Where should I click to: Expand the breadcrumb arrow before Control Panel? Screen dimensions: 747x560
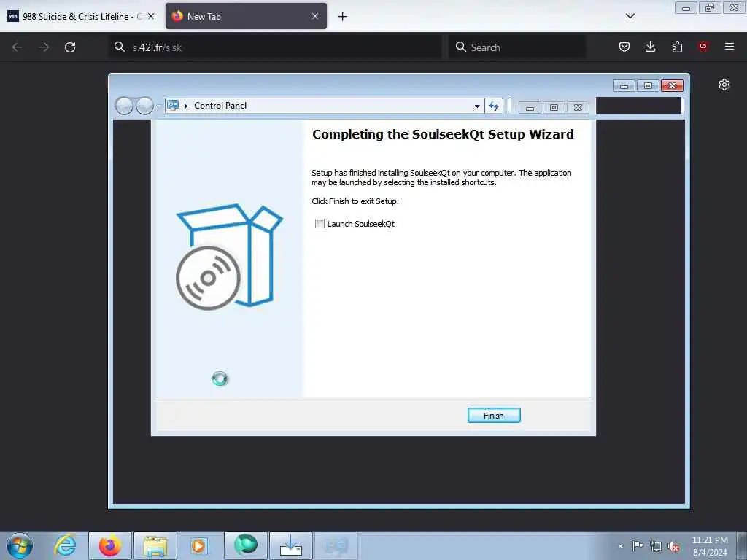pos(186,106)
